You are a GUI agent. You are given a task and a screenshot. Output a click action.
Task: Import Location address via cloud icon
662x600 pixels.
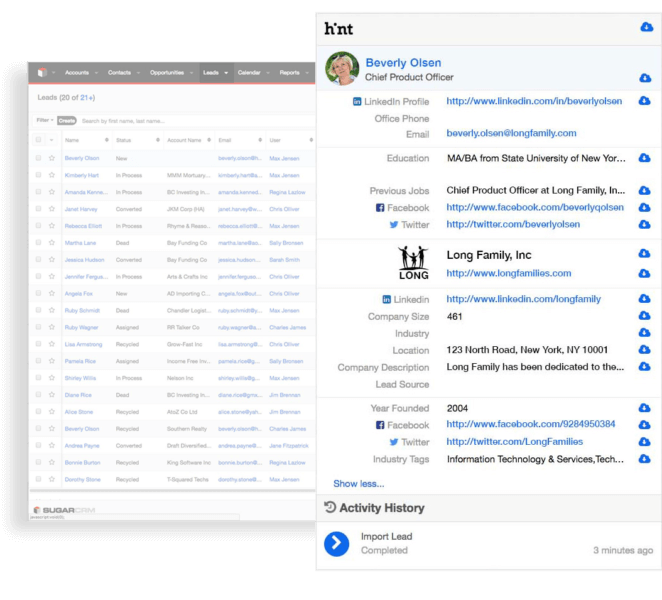644,350
